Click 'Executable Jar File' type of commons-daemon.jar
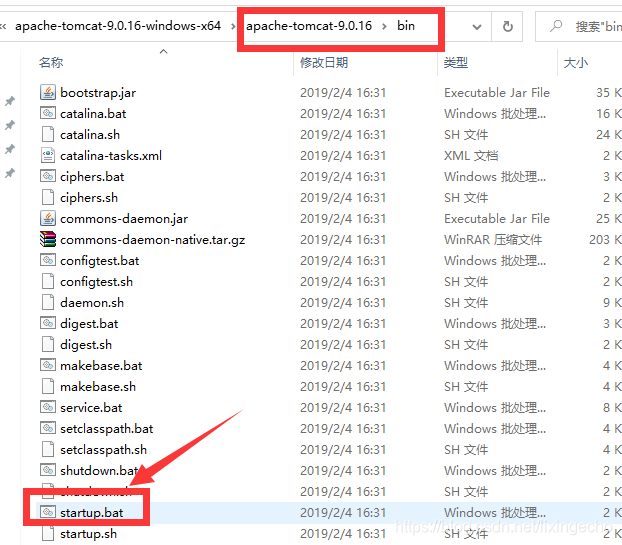The width and height of the screenshot is (622, 545). coord(497,219)
